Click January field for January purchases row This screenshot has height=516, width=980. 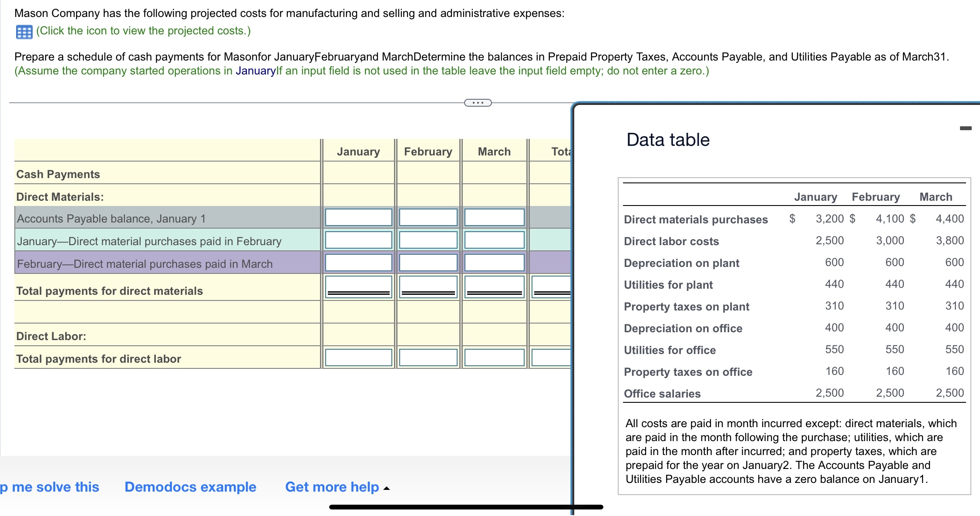pyautogui.click(x=358, y=240)
